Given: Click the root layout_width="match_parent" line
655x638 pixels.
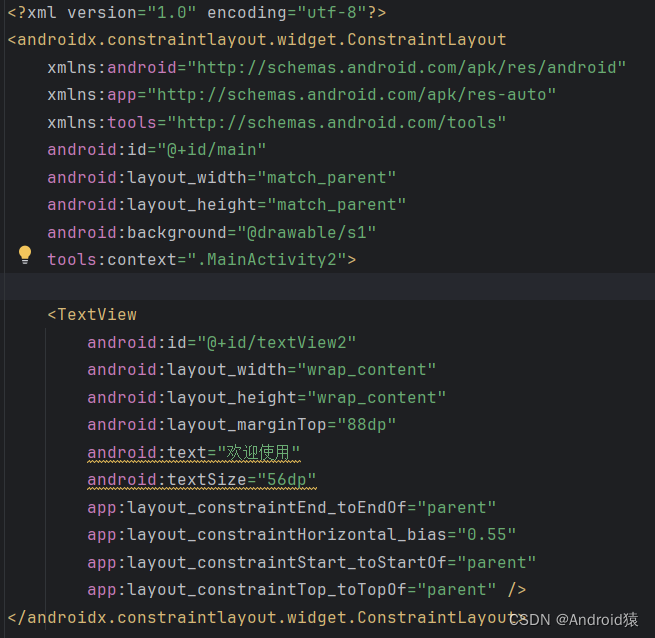Looking at the screenshot, I should coord(221,178).
